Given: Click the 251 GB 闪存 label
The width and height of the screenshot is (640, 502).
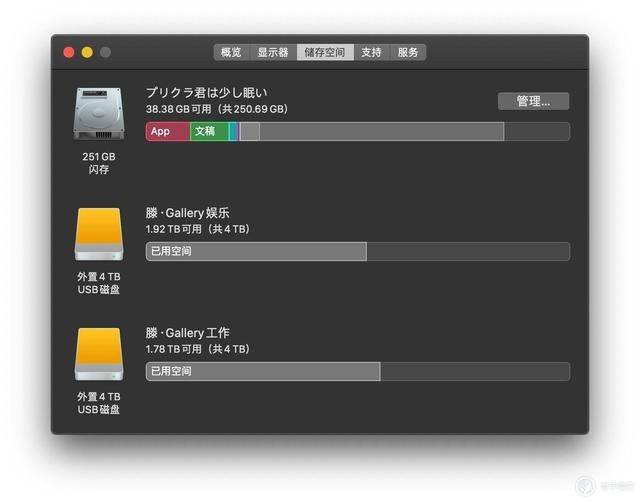Looking at the screenshot, I should (x=99, y=163).
